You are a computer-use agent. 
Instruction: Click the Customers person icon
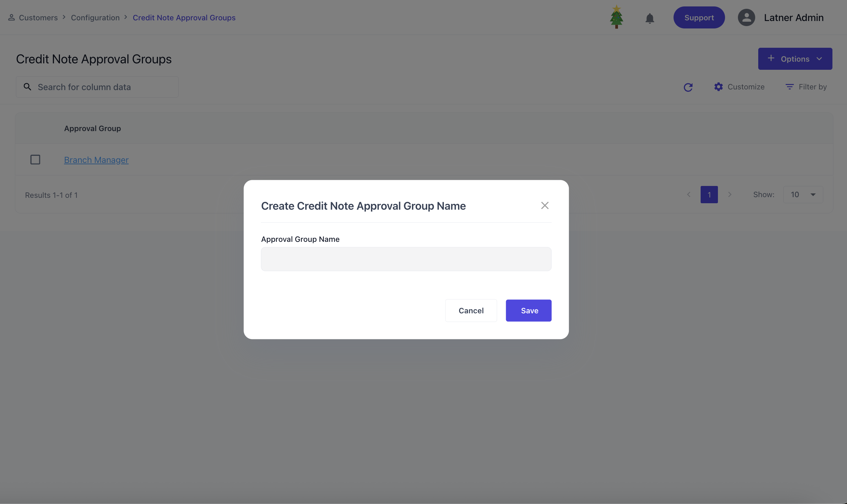tap(11, 18)
